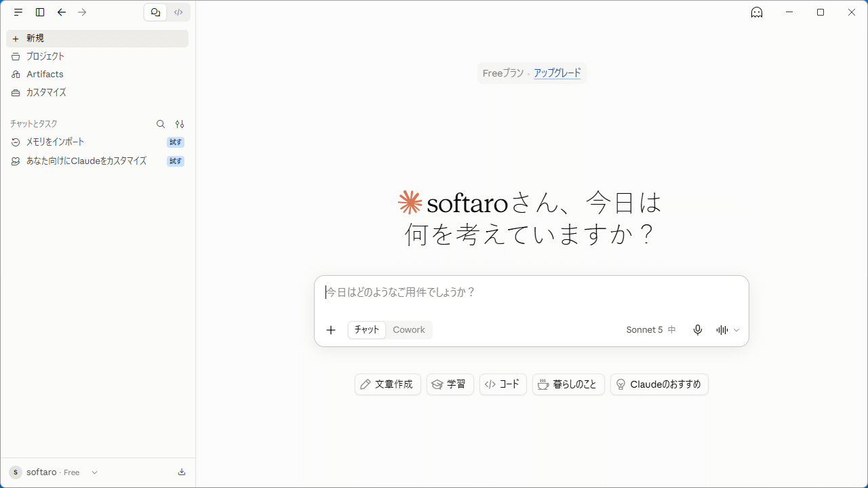Start voice mode with waveform icon
Screen dimensions: 868x488
722,330
